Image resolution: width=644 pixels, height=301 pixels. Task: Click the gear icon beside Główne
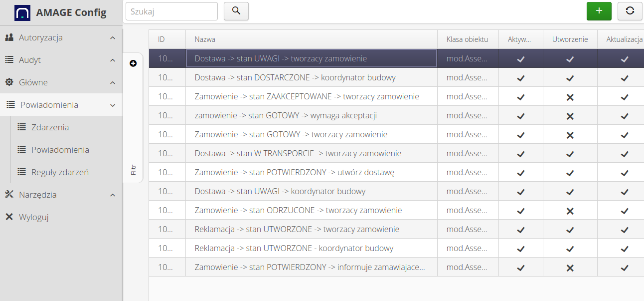point(9,82)
